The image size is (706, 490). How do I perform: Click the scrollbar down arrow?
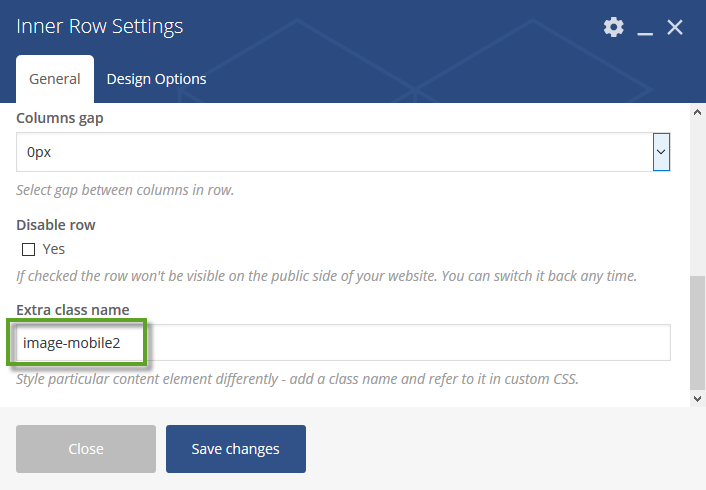(x=697, y=398)
